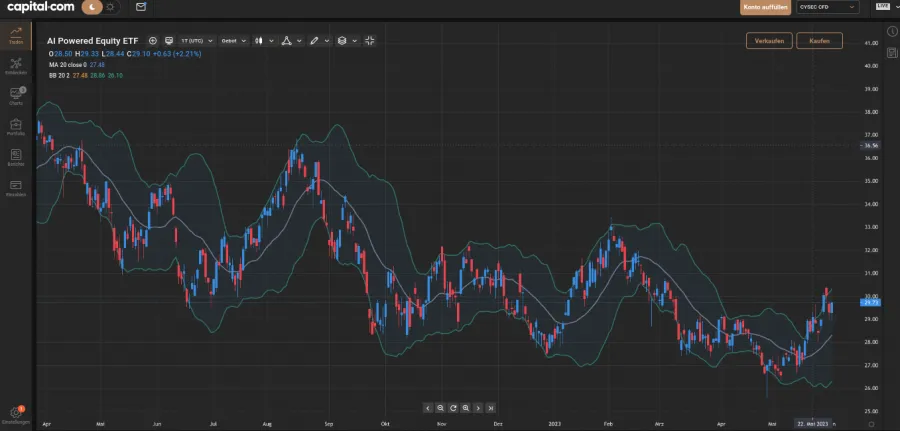900x431 pixels.
Task: Expand the drawing tools dropdown arrow
Action: coord(327,41)
